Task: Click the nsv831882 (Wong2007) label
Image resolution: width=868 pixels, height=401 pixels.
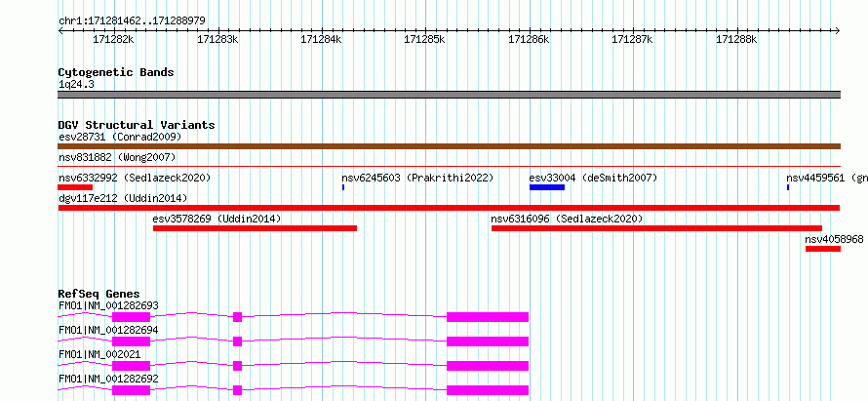Action: pyautogui.click(x=117, y=157)
